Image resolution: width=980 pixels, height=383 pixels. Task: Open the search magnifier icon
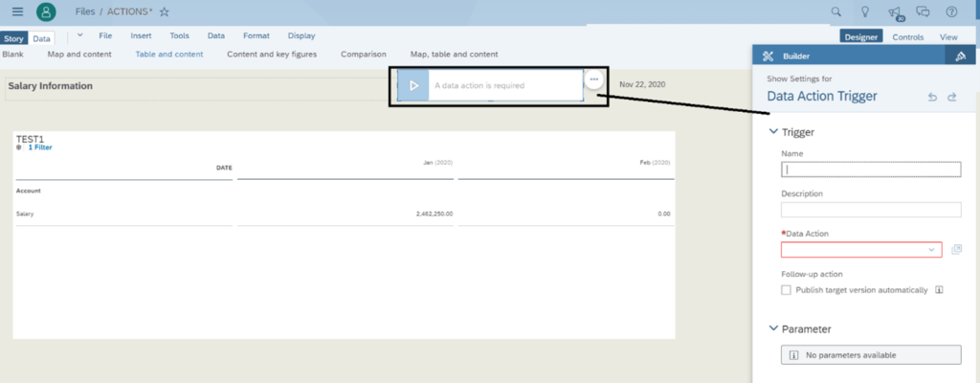(835, 11)
